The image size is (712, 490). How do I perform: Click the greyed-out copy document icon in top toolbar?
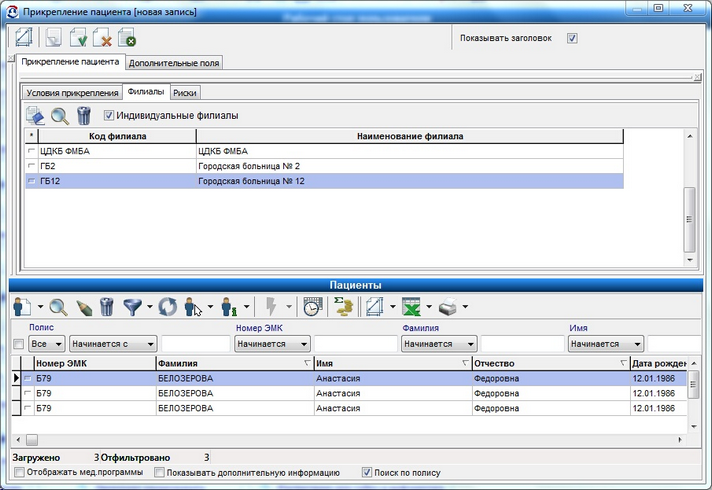(54, 38)
